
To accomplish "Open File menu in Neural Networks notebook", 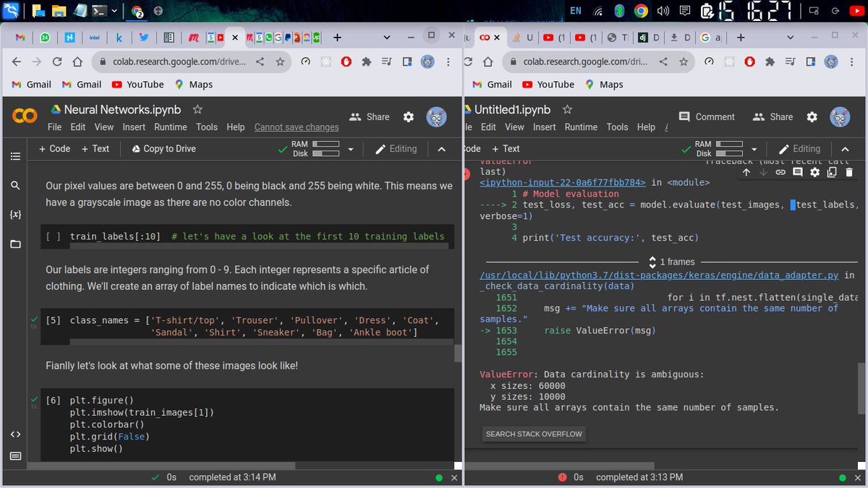I will point(54,127).
